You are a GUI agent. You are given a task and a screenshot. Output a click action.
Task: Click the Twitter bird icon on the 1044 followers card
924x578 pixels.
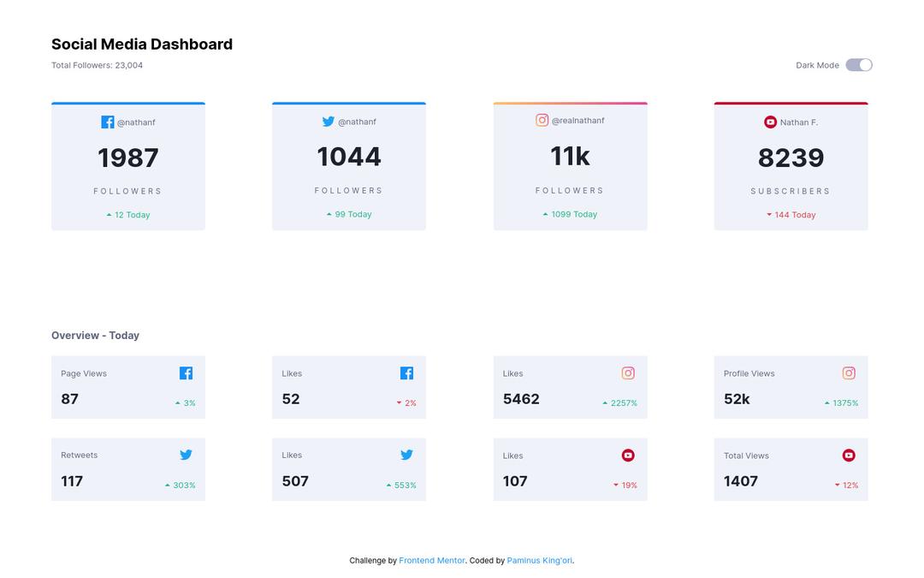tap(329, 122)
